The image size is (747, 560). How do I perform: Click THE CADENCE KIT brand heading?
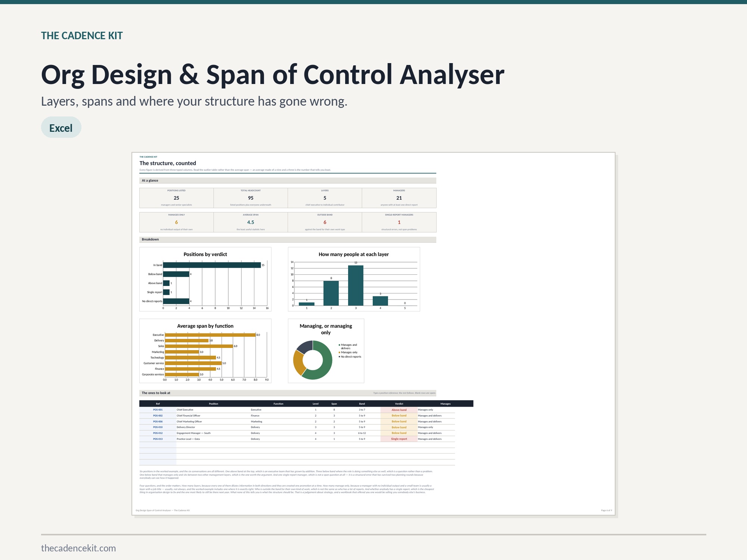(82, 35)
